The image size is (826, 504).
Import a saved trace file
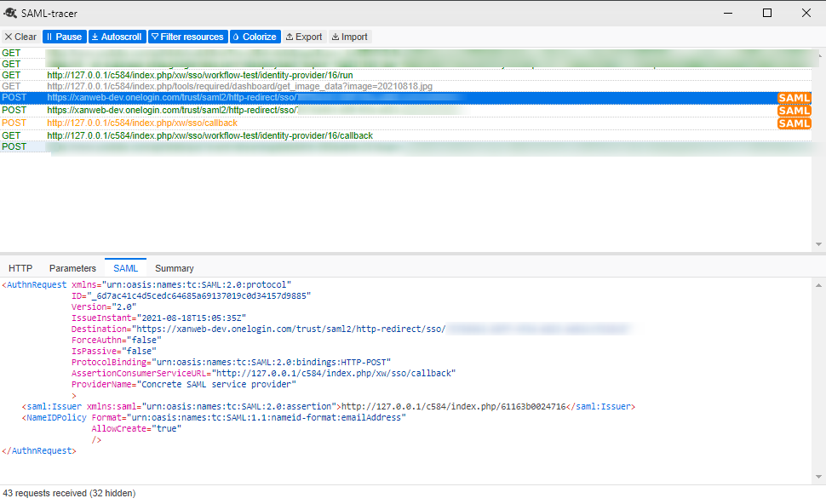pyautogui.click(x=350, y=37)
